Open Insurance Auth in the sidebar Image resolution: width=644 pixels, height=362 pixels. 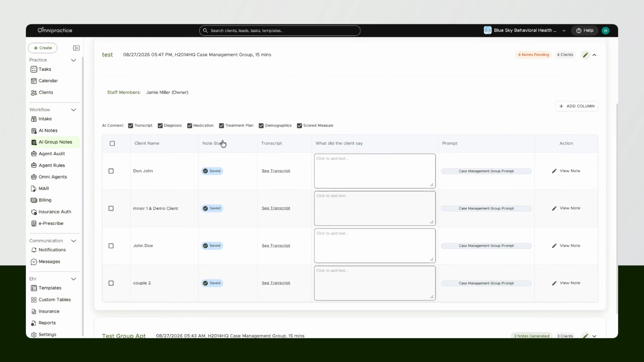[x=54, y=212]
